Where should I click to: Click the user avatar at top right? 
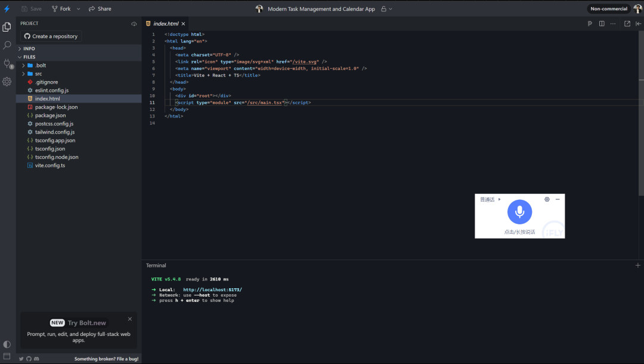pyautogui.click(x=638, y=8)
